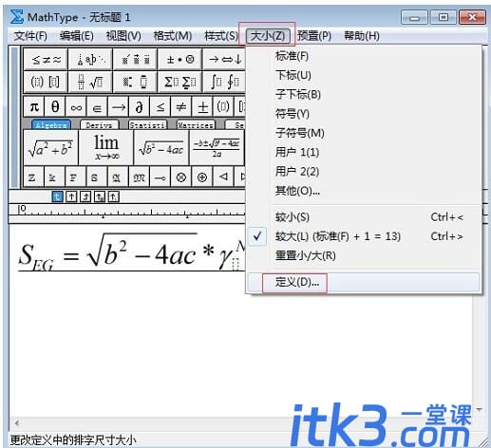This screenshot has width=491, height=448.
Task: Open the 帮助(H) menu
Action: click(x=362, y=36)
